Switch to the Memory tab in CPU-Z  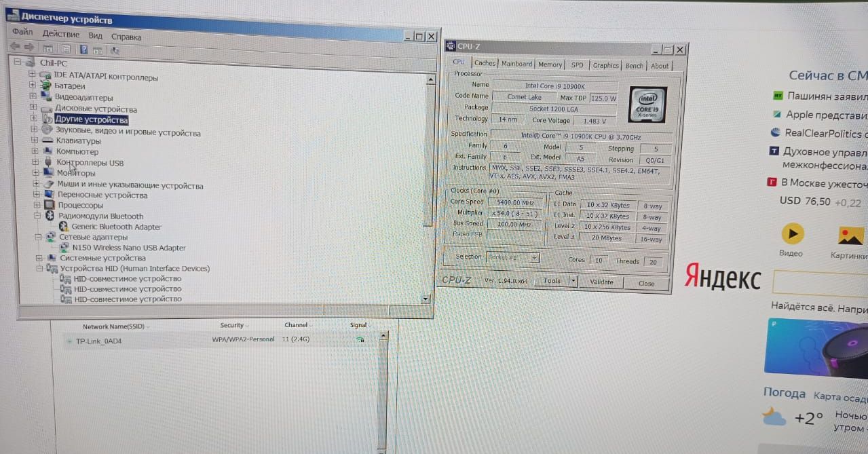[550, 64]
